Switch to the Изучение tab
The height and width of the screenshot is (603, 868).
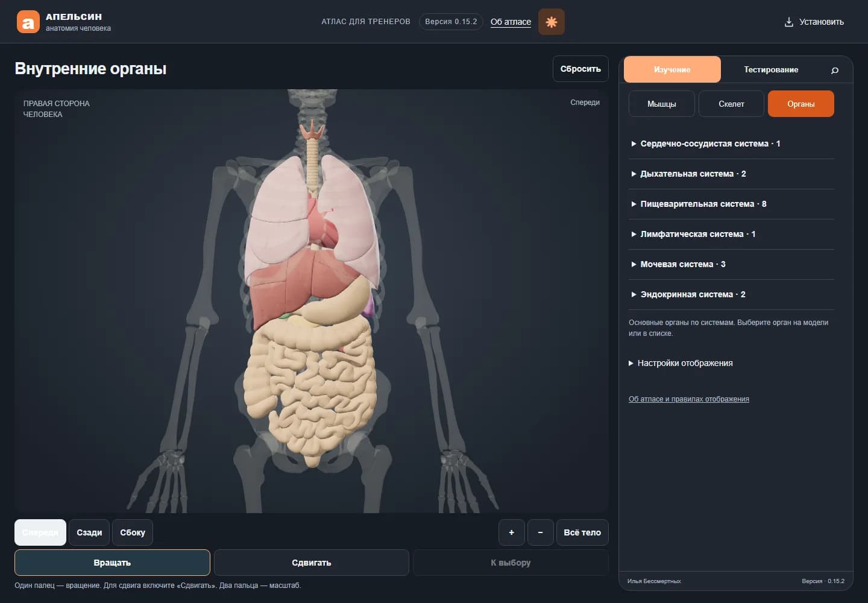point(672,69)
